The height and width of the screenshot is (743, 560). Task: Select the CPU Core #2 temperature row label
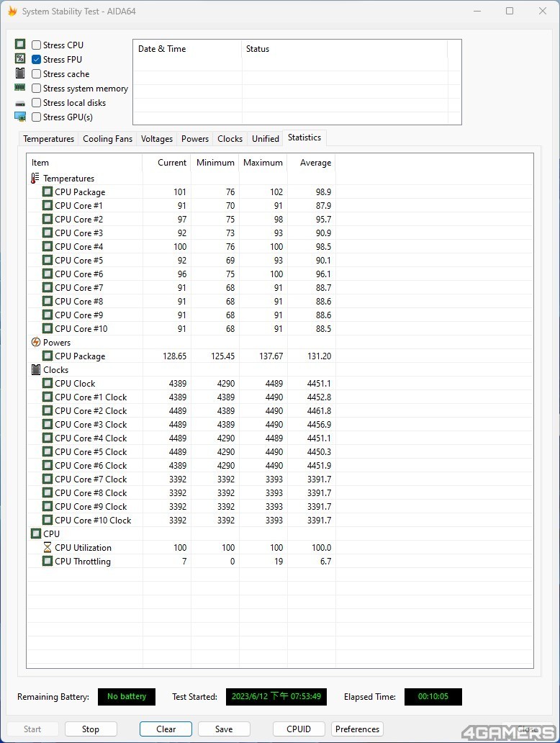(78, 219)
